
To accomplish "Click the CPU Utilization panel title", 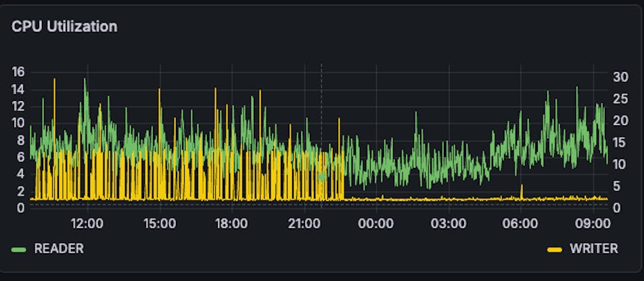I will (x=64, y=26).
